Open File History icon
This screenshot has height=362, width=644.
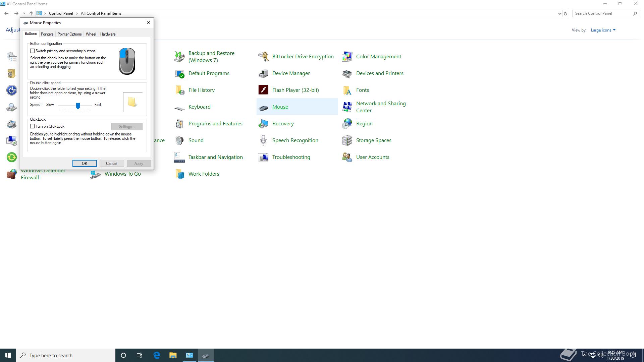pyautogui.click(x=179, y=90)
